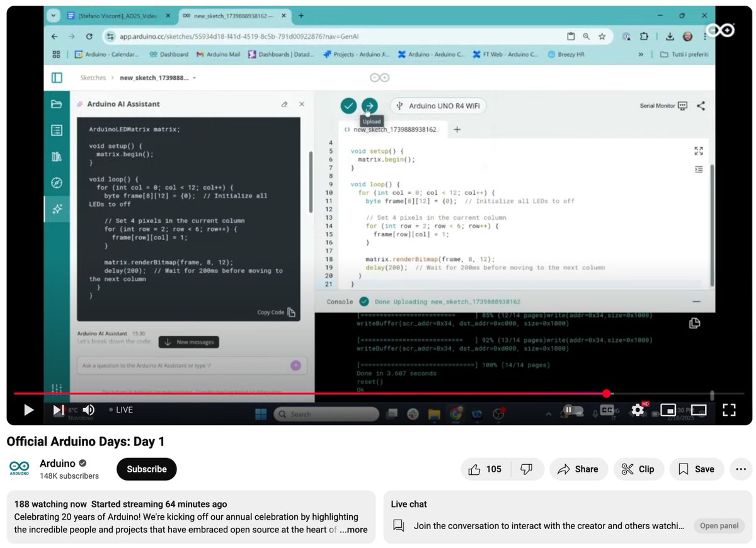The image size is (756, 548).
Task: Open the Live chat panel
Action: point(719,526)
